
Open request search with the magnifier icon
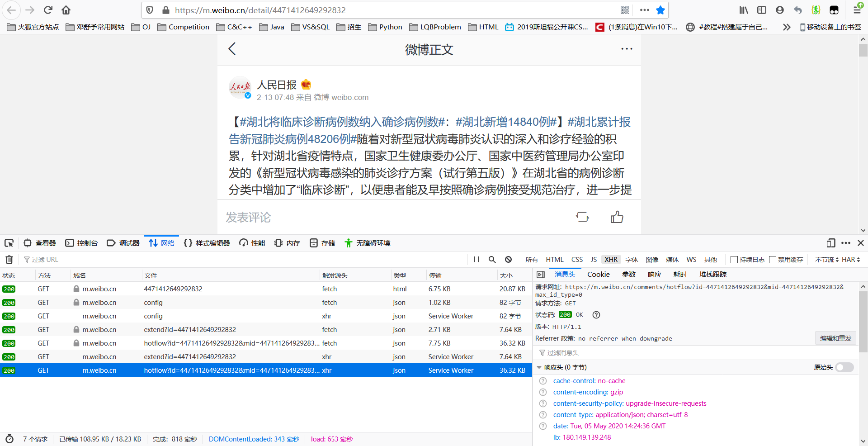point(492,259)
